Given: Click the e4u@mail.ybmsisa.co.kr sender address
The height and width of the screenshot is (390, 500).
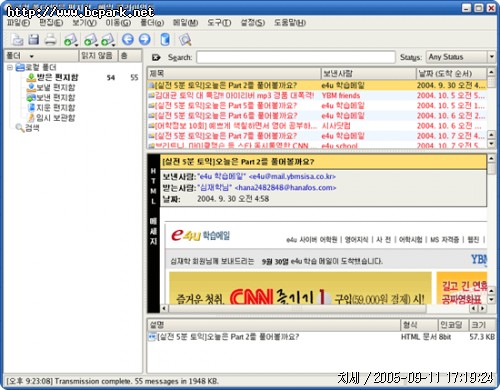Looking at the screenshot, I should coord(292,176).
